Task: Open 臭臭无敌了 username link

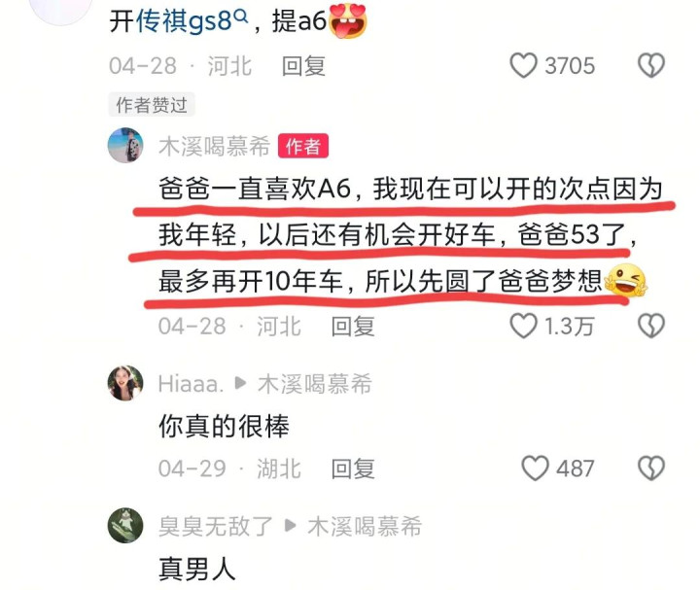Action: pos(216,526)
